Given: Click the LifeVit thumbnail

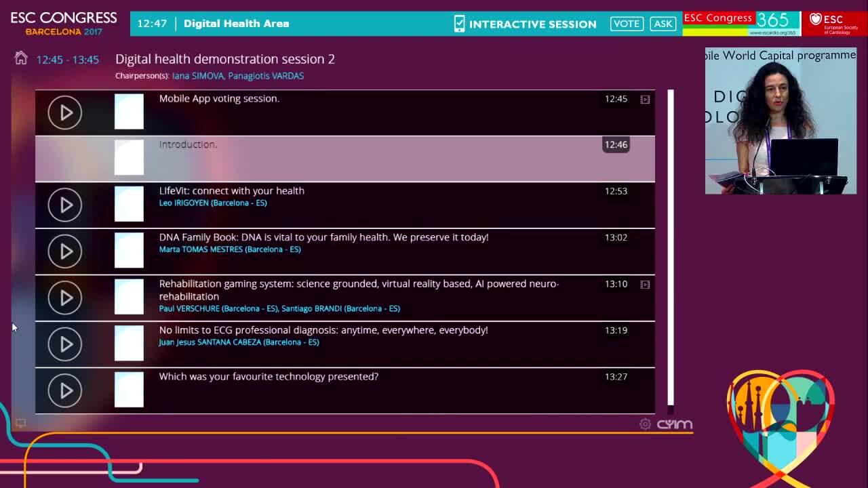Looking at the screenshot, I should click(x=129, y=204).
